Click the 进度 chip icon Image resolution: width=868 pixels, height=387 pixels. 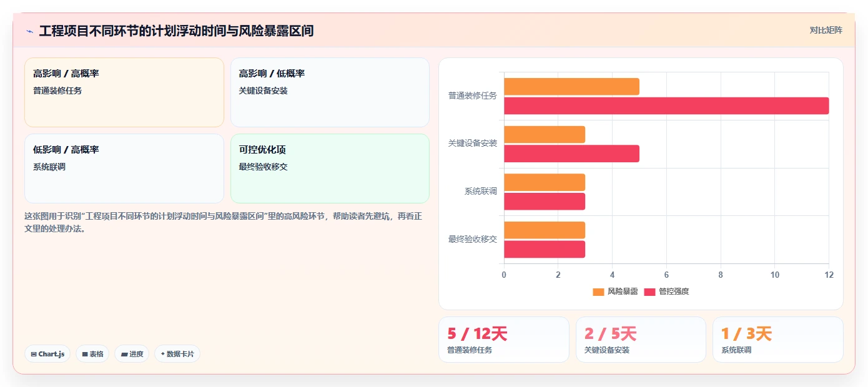124,354
